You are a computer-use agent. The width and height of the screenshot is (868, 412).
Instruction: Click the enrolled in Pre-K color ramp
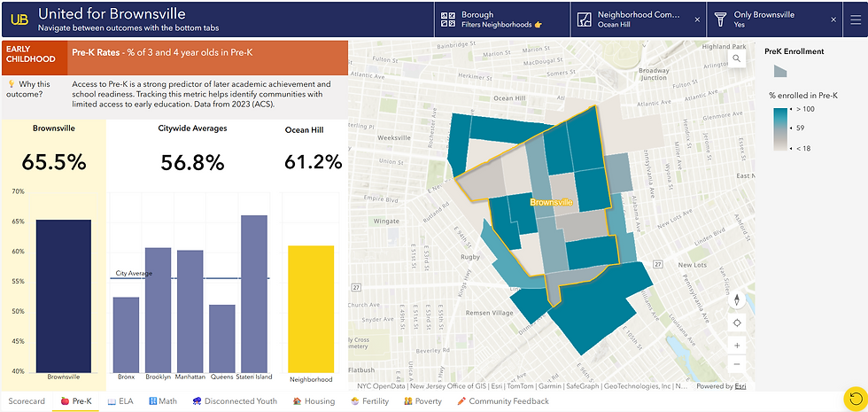tap(781, 128)
